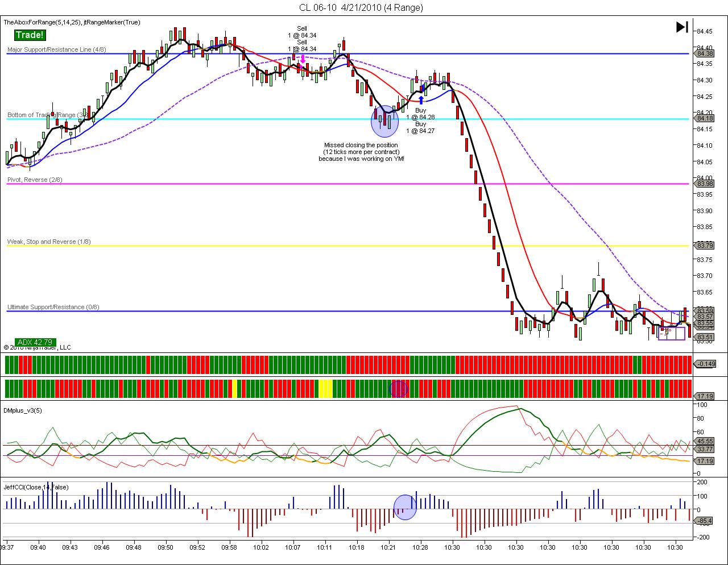Screen dimensions: 728x565
Task: Click the 09:37 time axis label
Action: point(7,547)
